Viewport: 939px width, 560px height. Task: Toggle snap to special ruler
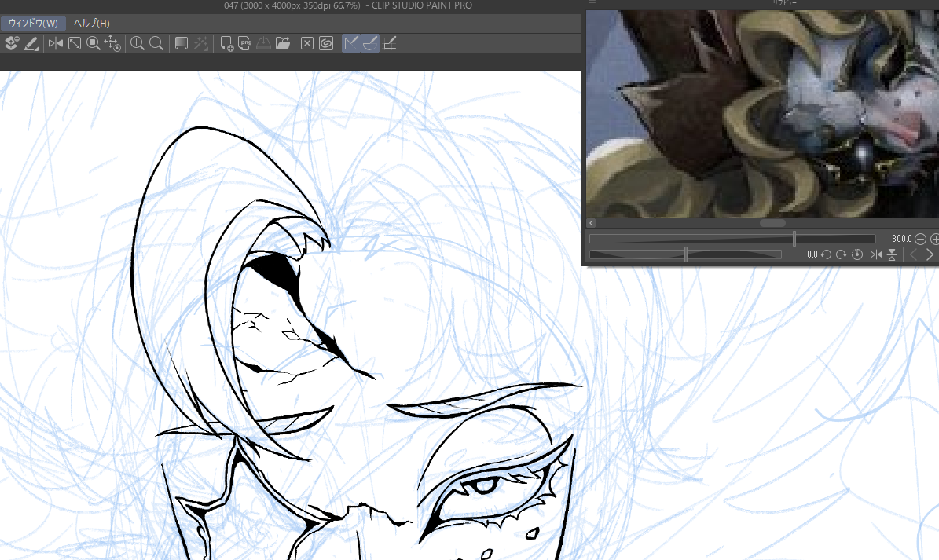pyautogui.click(x=370, y=43)
